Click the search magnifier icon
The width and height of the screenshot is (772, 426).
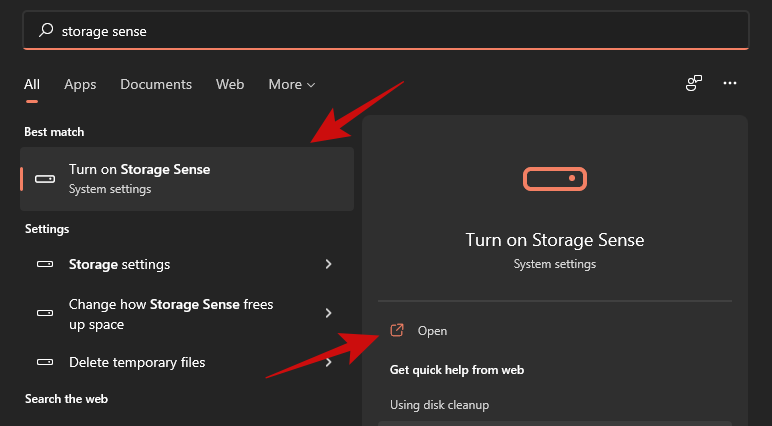click(x=46, y=31)
